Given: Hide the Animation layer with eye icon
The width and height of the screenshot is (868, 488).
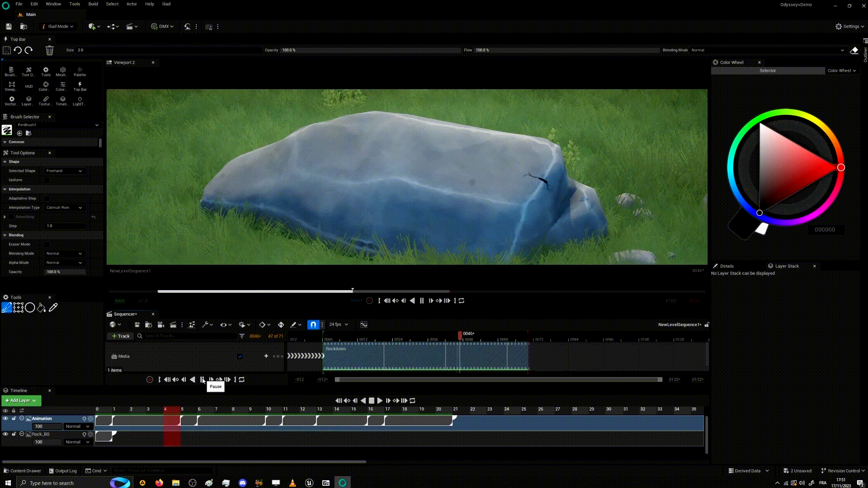Looking at the screenshot, I should [x=5, y=418].
